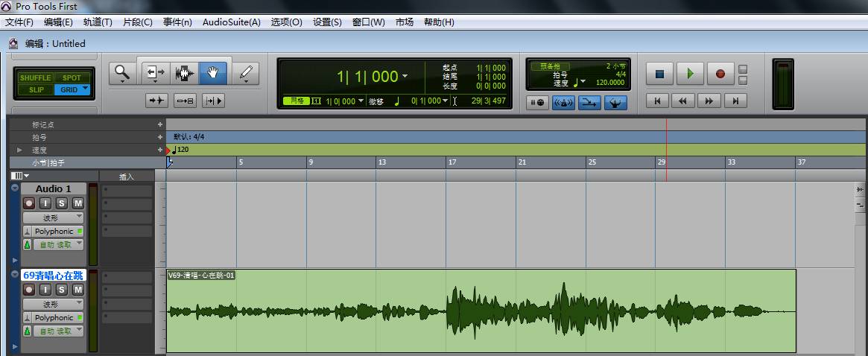Mute the 69清唱心在跳 track
Image resolution: width=868 pixels, height=356 pixels.
pyautogui.click(x=78, y=290)
